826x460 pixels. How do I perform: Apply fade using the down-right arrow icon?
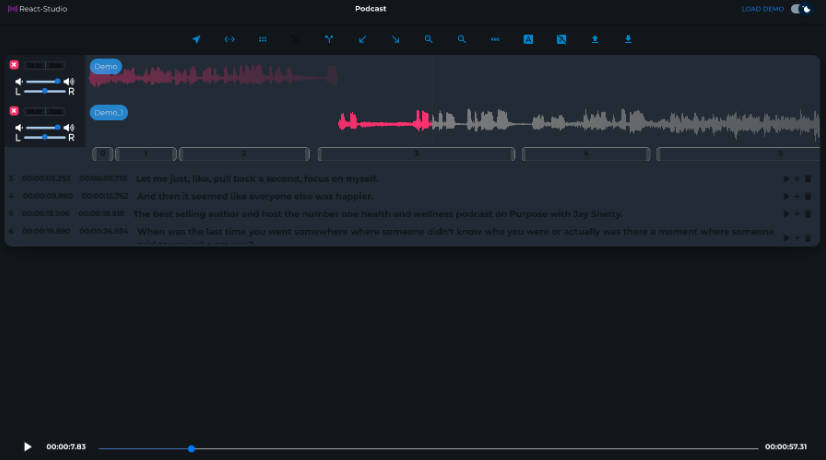[x=395, y=40]
